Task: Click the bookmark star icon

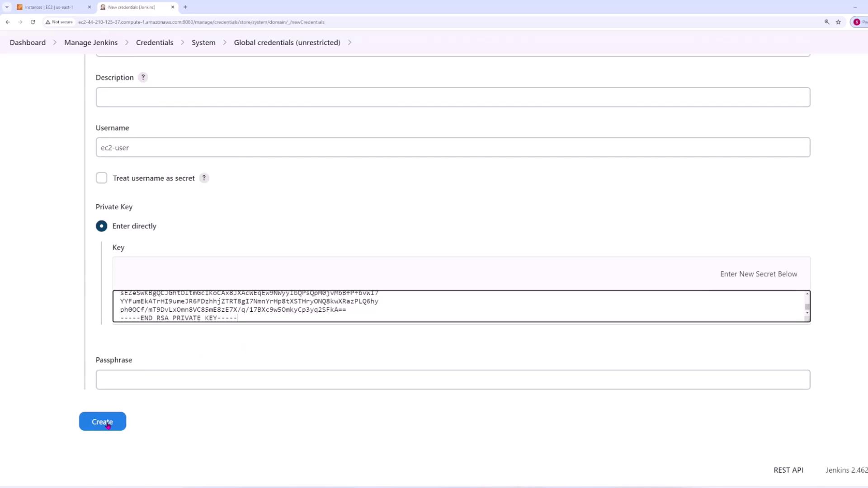Action: [x=838, y=22]
